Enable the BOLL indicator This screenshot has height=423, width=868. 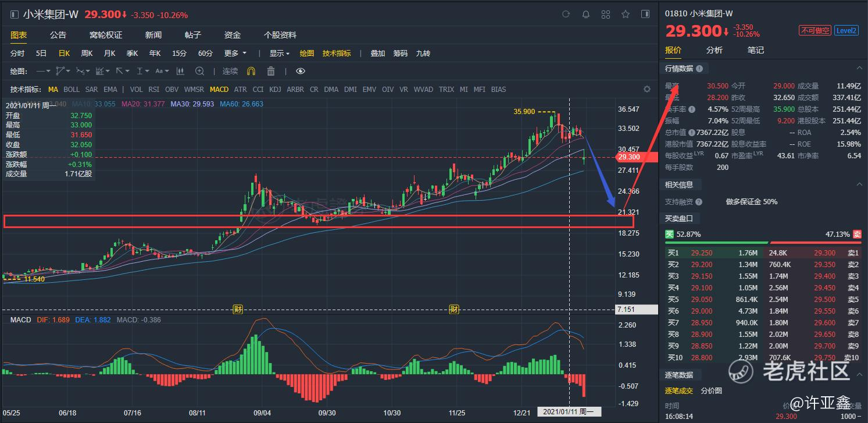72,90
